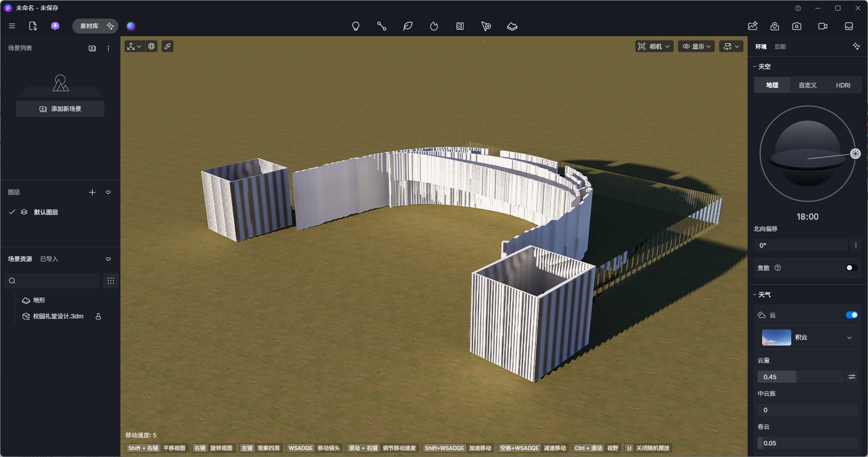
Task: Click the video recording icon
Action: pyautogui.click(x=823, y=26)
